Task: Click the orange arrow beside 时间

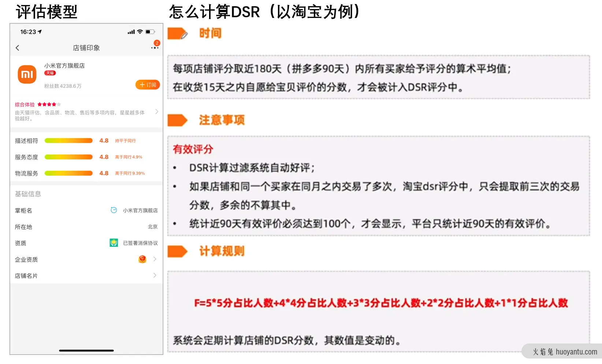Action: pyautogui.click(x=178, y=34)
